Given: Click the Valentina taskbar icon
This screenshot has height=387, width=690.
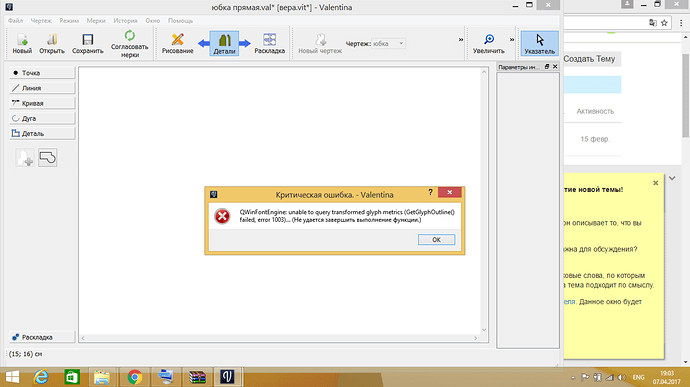Looking at the screenshot, I should point(228,377).
